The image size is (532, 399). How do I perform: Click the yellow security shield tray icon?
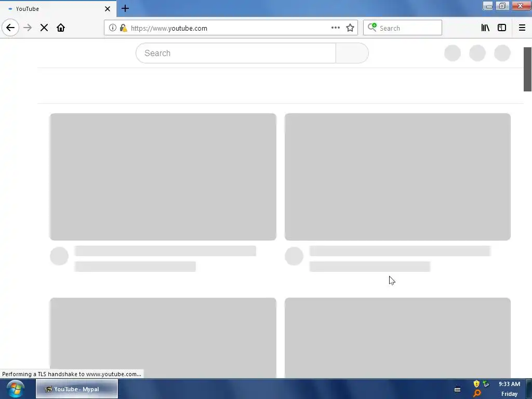click(x=476, y=384)
